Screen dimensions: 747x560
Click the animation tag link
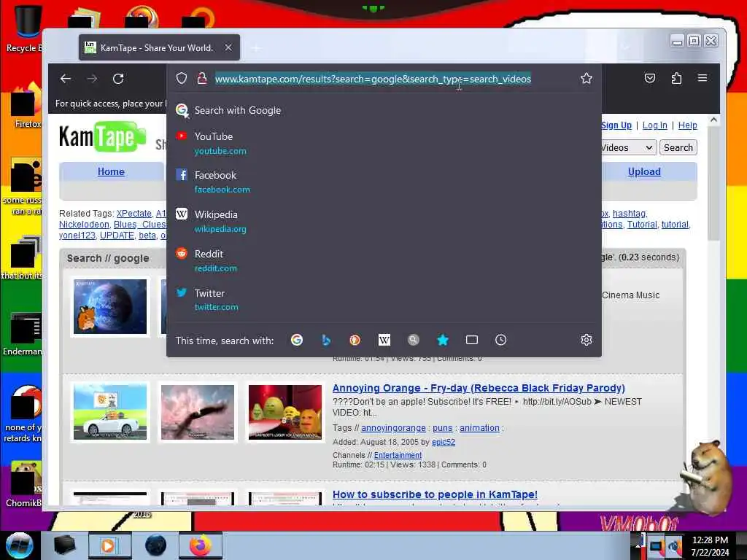pos(479,427)
